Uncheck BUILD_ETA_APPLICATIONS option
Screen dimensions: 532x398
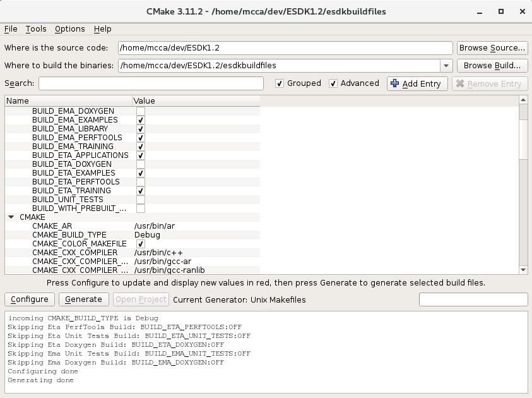point(141,155)
